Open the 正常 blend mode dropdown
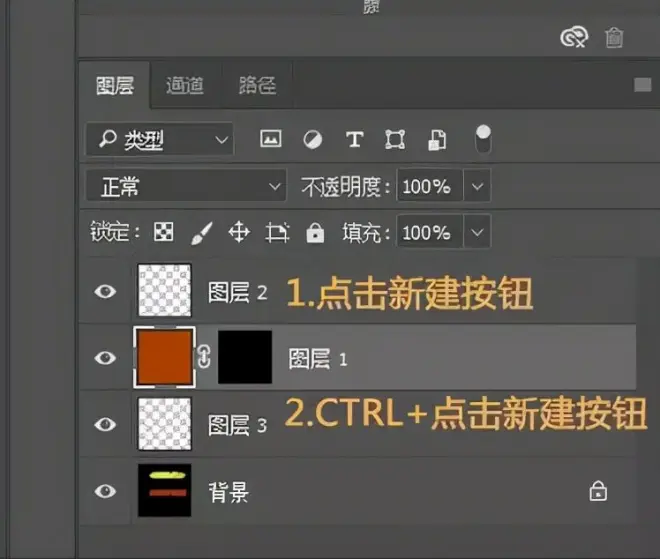This screenshot has width=660, height=559. 186,186
